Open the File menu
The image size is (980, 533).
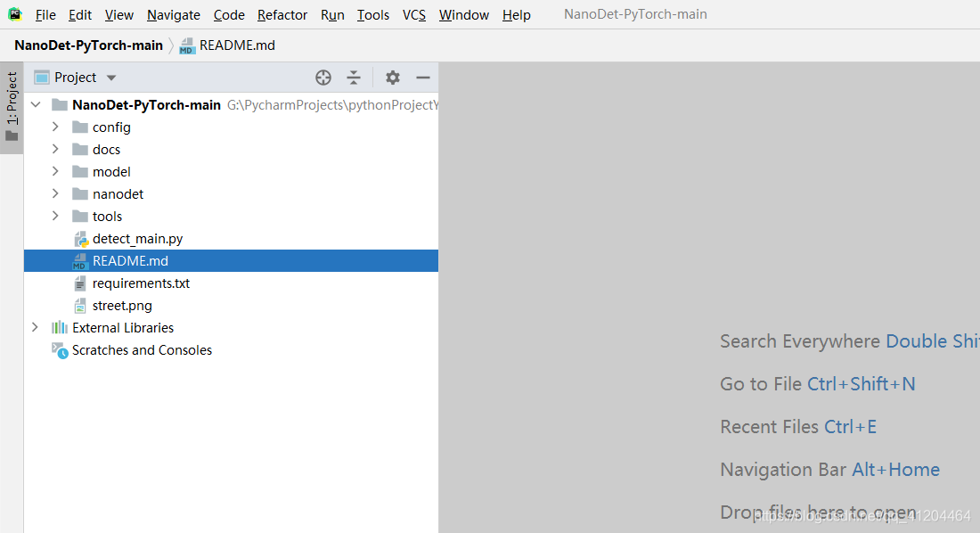click(x=45, y=15)
